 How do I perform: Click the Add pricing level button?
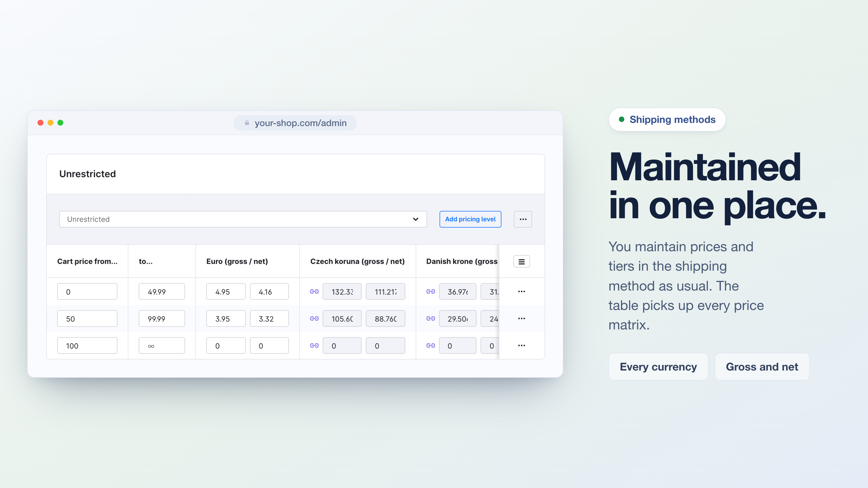pos(470,219)
